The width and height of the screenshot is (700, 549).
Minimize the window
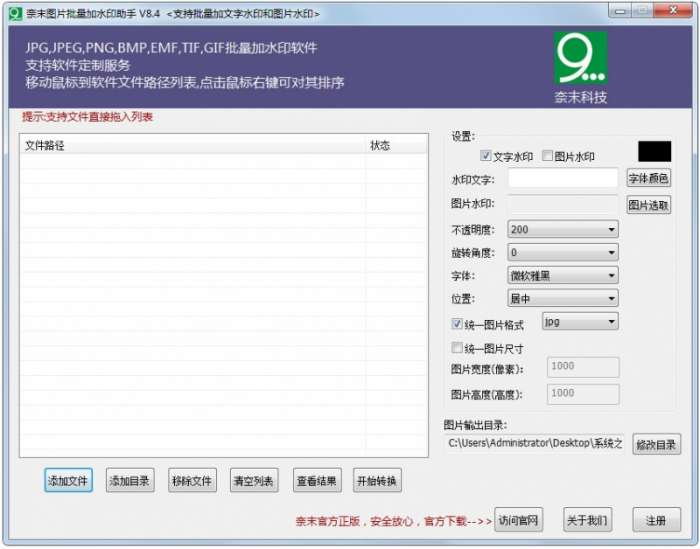point(620,11)
